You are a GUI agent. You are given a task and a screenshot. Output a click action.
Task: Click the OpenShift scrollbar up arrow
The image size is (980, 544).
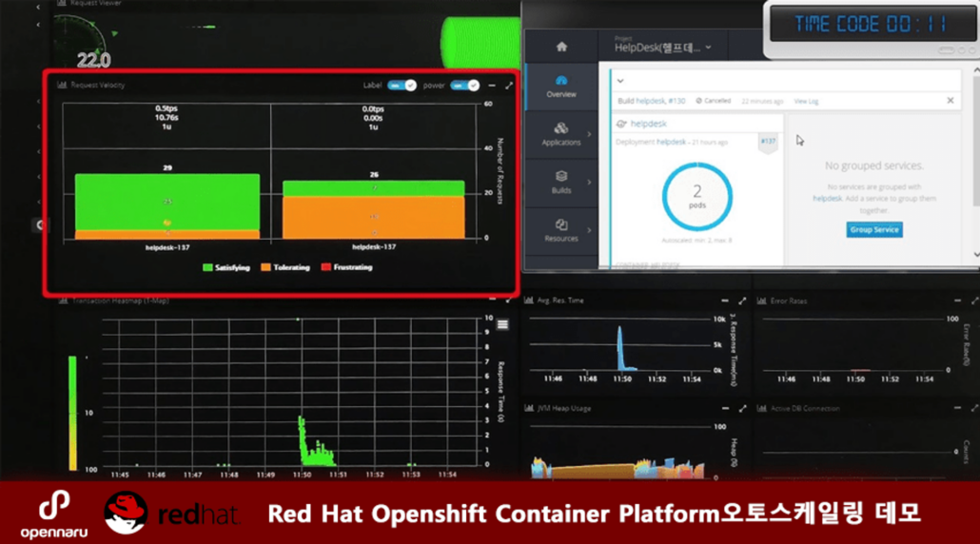click(975, 71)
